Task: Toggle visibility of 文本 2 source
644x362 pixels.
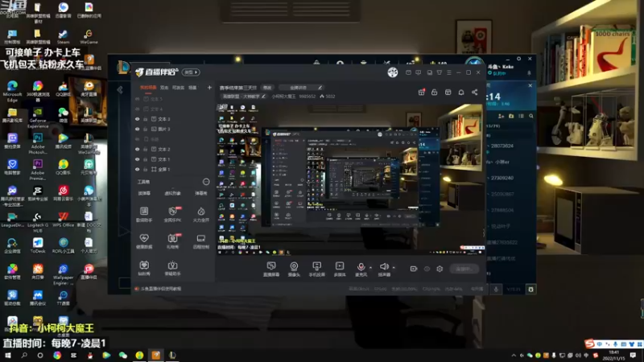Action: pyautogui.click(x=137, y=150)
